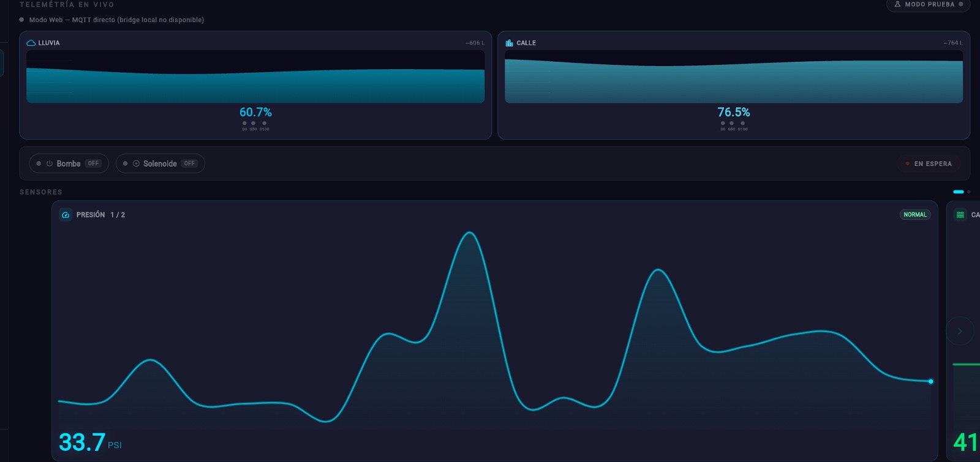This screenshot has height=462, width=980.
Task: Click the circular icon inside the Solenoide control
Action: [x=136, y=163]
